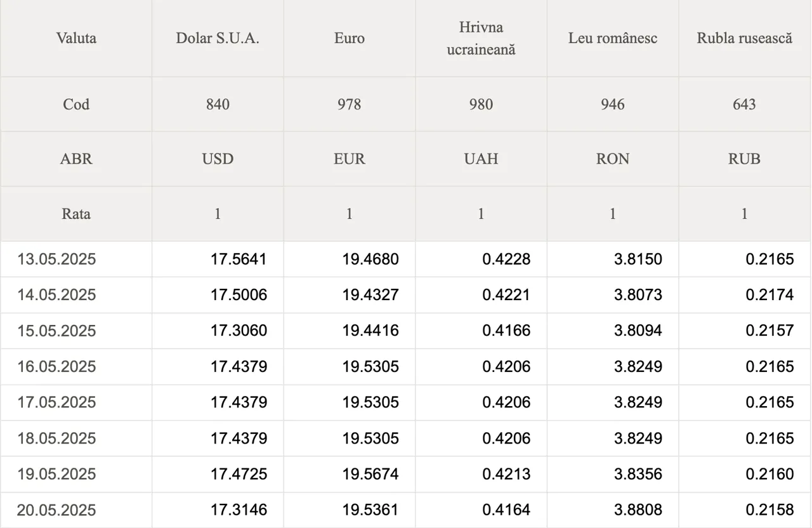The width and height of the screenshot is (812, 528).
Task: Click the 20.05.2025 date cell
Action: (x=76, y=510)
